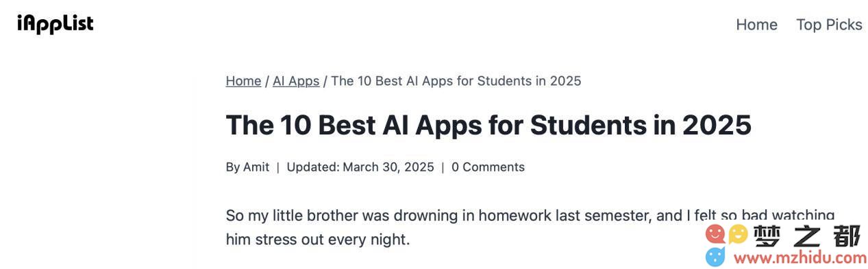868x269 pixels.
Task: Click the yellow smiley face watermark icon
Action: [x=737, y=234]
